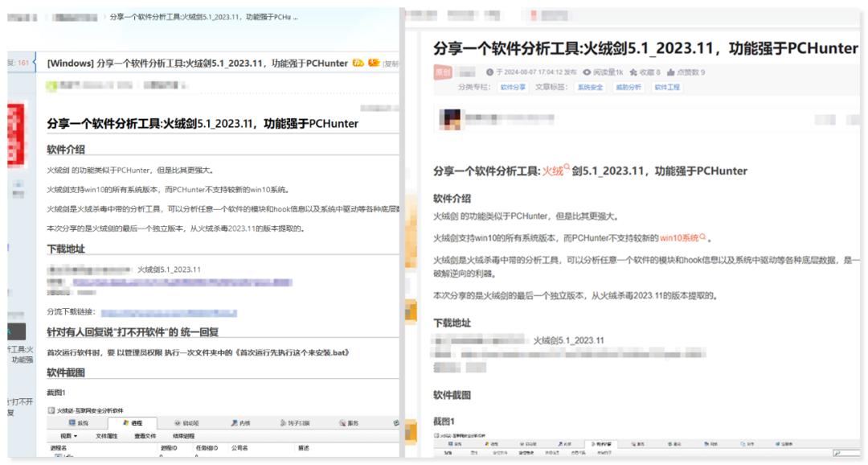Click bold forum line mentioning 首次运行先执行这个来安装.bat
Screen dimensions: 868x465
(x=199, y=352)
